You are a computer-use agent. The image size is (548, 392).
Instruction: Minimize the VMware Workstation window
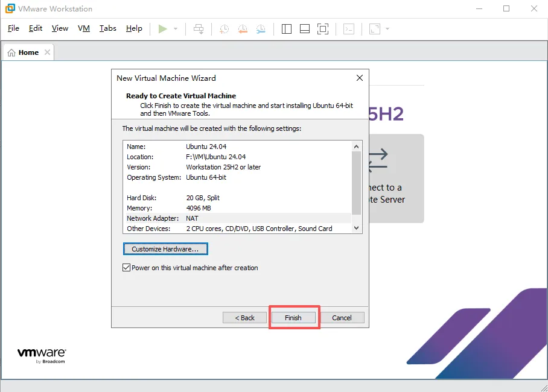coord(479,8)
